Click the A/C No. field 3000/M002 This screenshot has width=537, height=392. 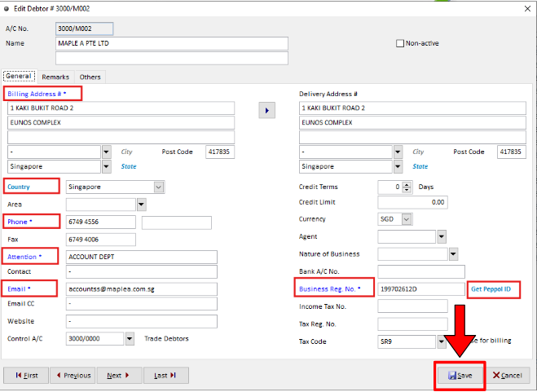click(84, 29)
